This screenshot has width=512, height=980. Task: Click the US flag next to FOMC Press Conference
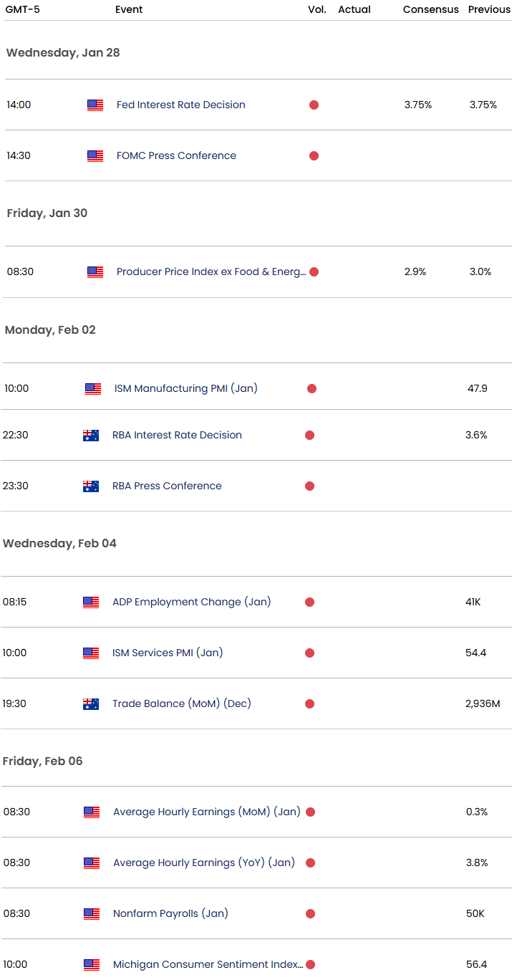tap(95, 156)
